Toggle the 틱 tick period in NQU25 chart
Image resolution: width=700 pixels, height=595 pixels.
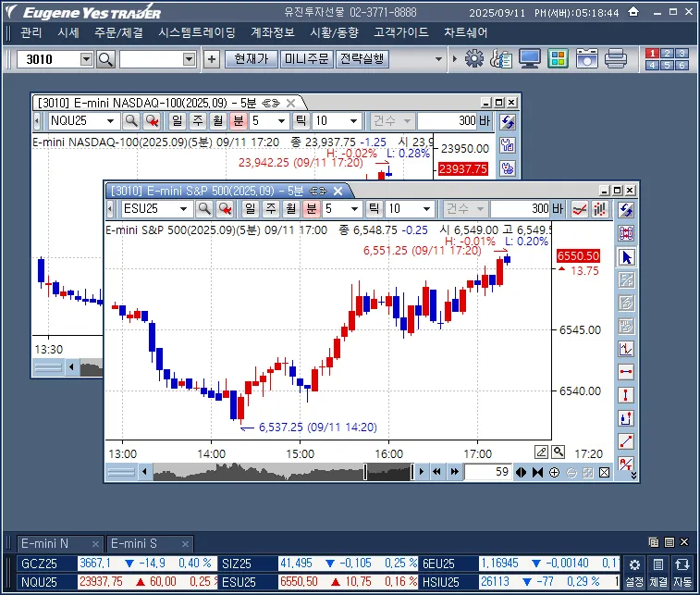(301, 120)
